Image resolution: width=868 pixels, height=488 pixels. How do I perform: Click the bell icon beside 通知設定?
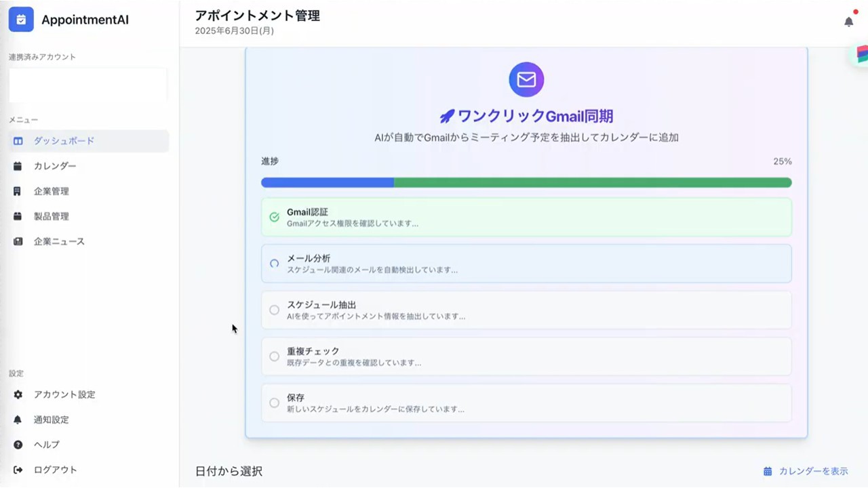click(18, 420)
